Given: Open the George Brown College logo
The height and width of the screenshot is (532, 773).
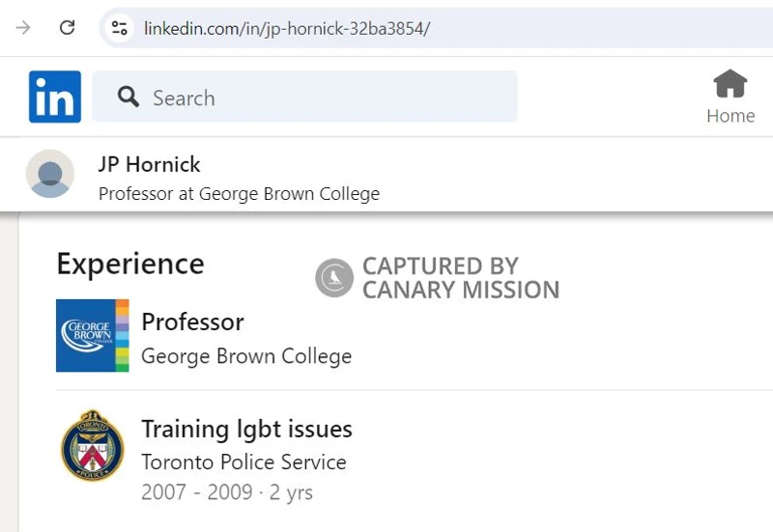Looking at the screenshot, I should [x=92, y=335].
